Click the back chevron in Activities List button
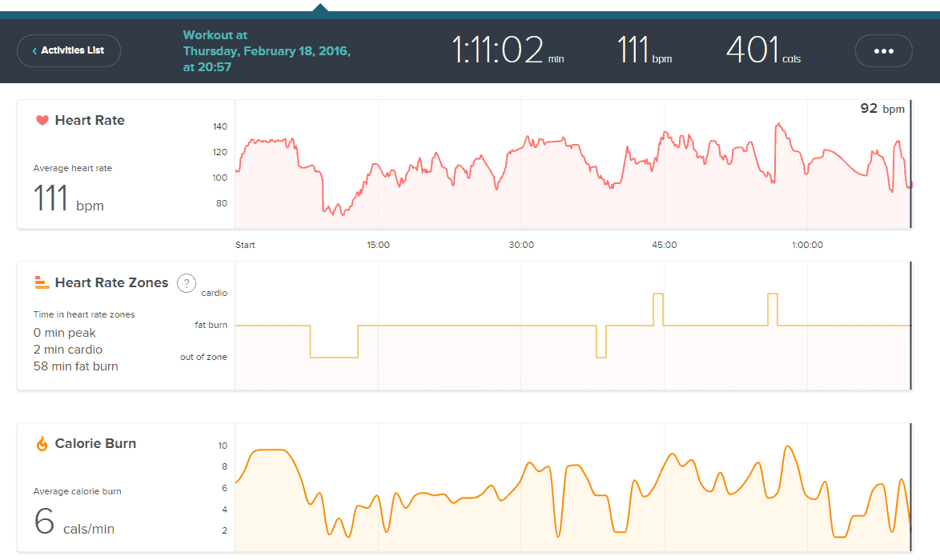The width and height of the screenshot is (940, 560). click(x=34, y=51)
